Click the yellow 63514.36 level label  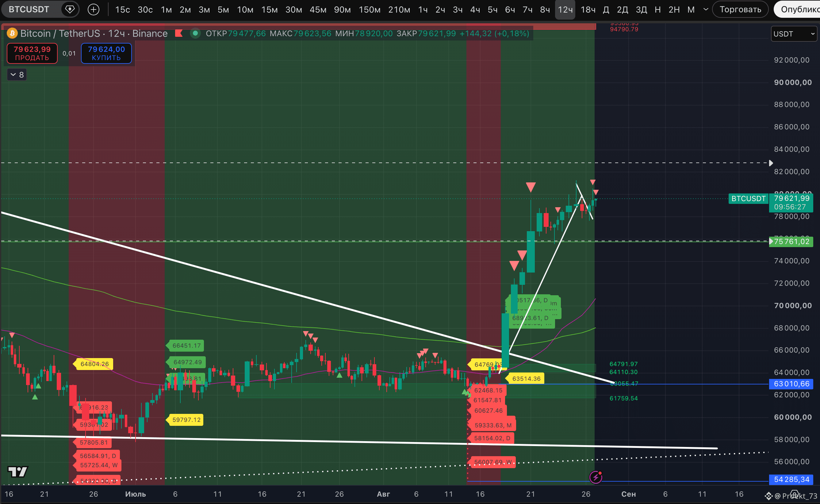coord(526,378)
